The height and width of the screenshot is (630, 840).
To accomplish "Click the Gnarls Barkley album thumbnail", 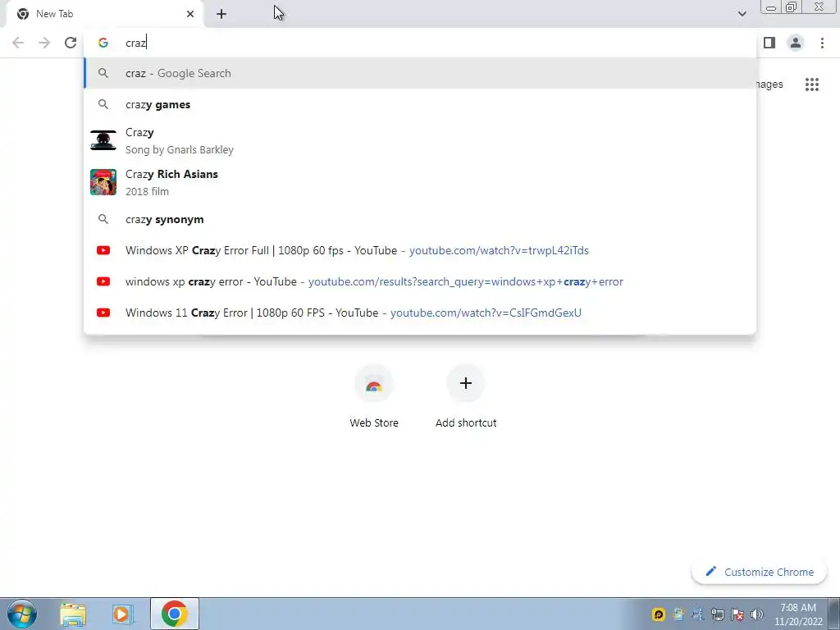I will (x=103, y=140).
